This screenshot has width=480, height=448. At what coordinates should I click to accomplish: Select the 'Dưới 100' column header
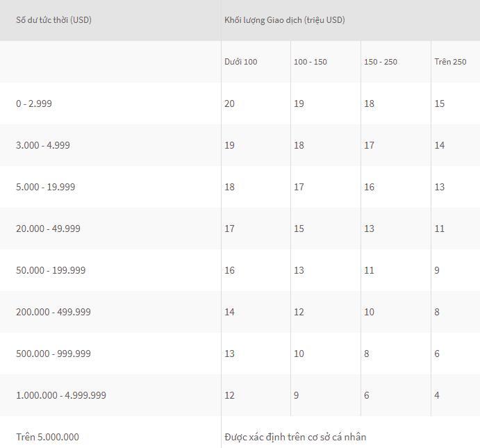(240, 62)
